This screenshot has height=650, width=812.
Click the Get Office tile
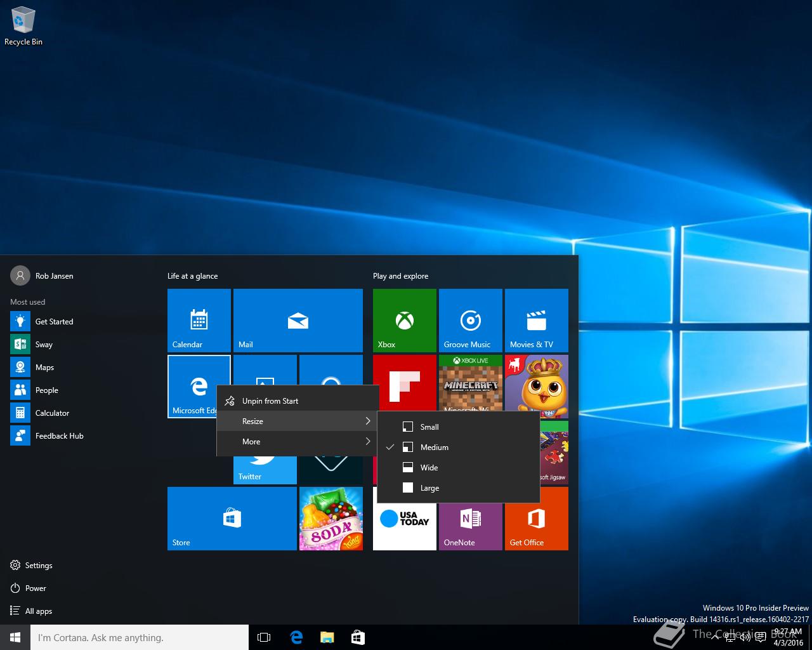coord(537,527)
